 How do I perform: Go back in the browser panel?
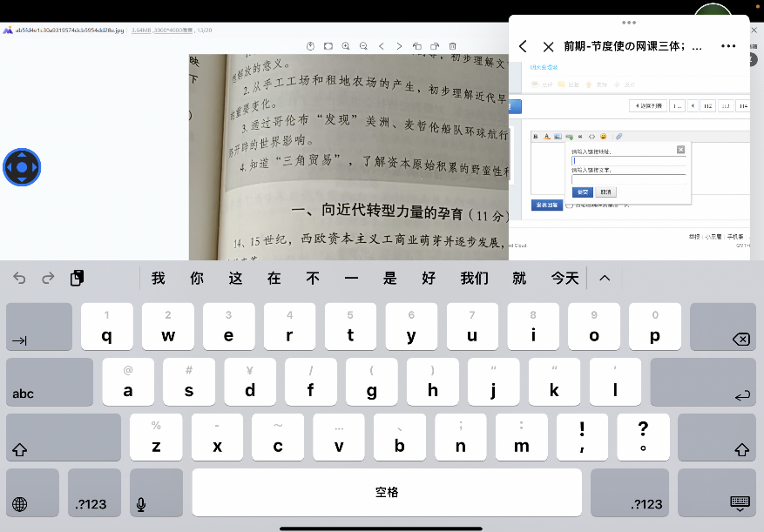tap(523, 46)
